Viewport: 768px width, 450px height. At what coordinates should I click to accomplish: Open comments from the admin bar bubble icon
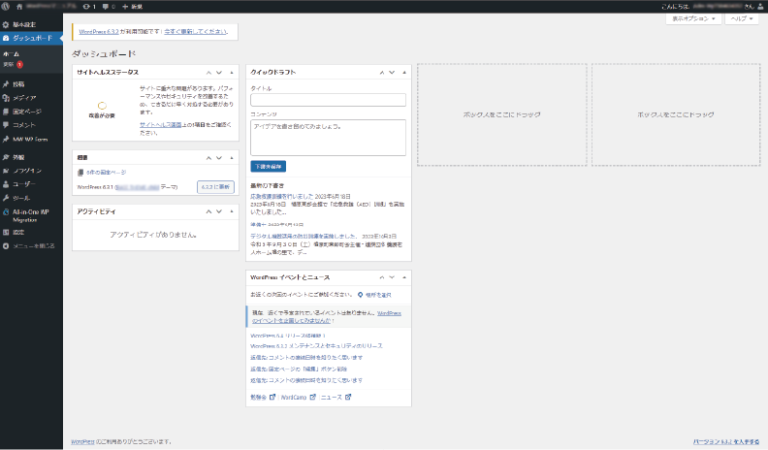pos(107,6)
